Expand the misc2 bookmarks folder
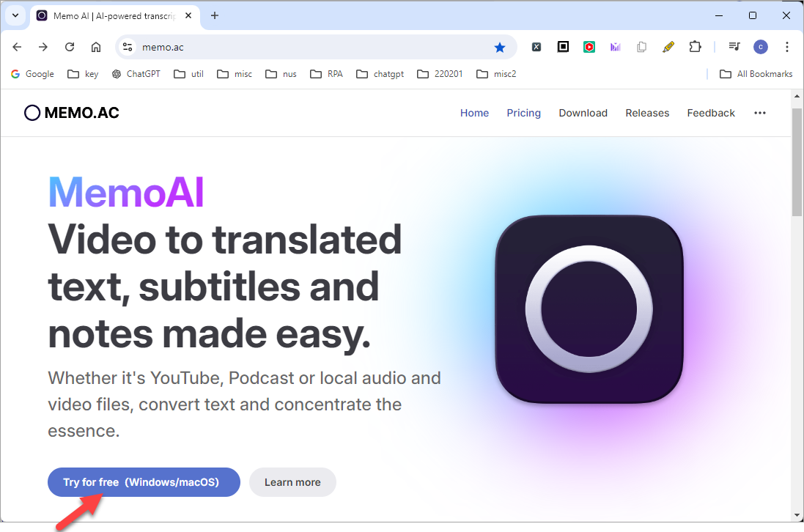Image resolution: width=804 pixels, height=532 pixels. (496, 74)
